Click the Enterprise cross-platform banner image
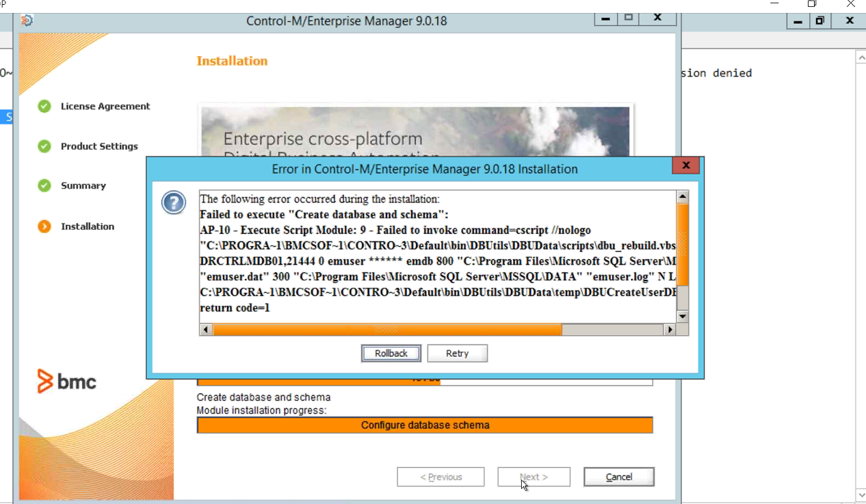This screenshot has width=866, height=504. [x=415, y=131]
